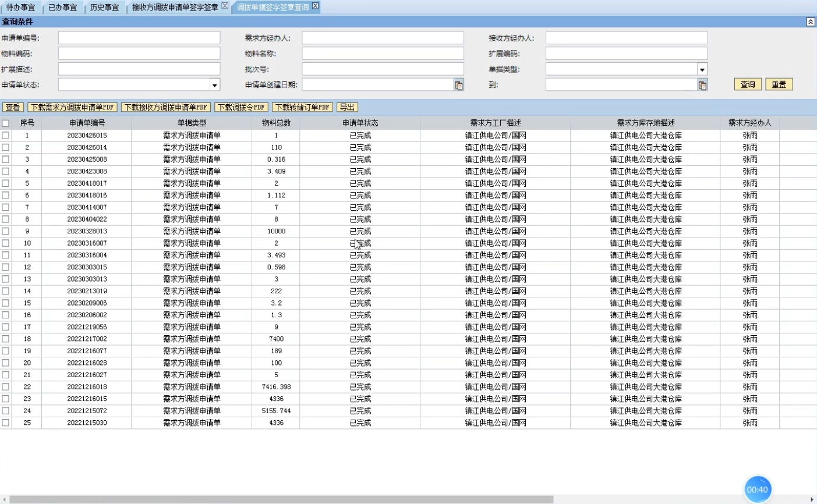Click into the 物料名称 input field
Screen dimensions: 817x504
coord(383,54)
